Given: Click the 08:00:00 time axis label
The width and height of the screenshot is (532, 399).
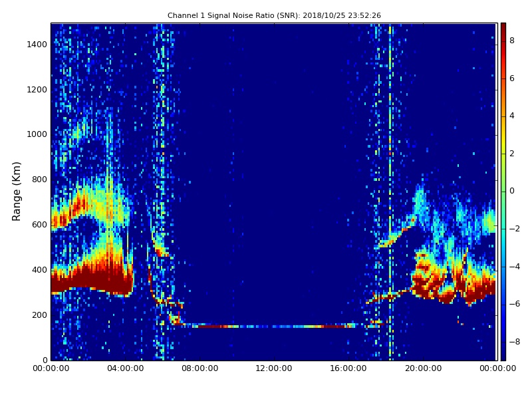Looking at the screenshot, I should [x=200, y=368].
